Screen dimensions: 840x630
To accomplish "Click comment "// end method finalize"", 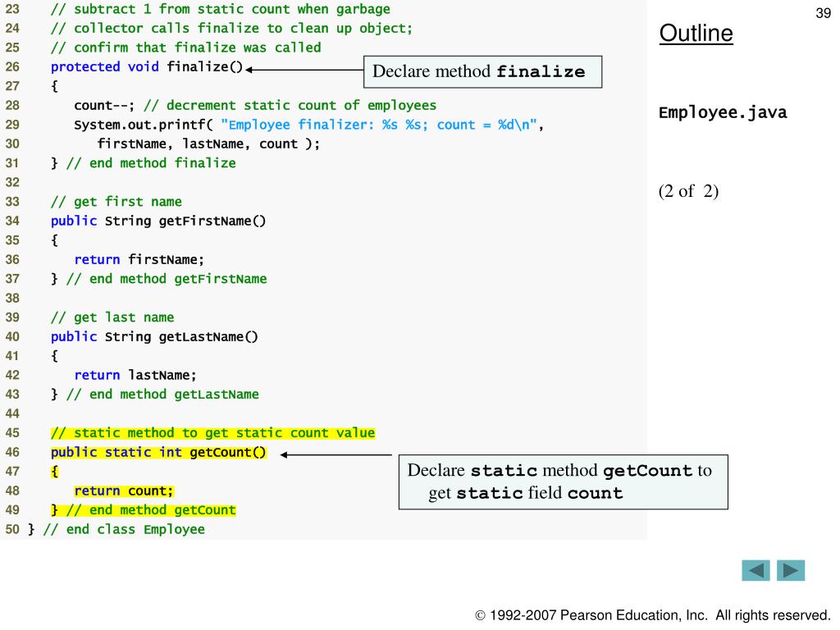I will pyautogui.click(x=151, y=163).
